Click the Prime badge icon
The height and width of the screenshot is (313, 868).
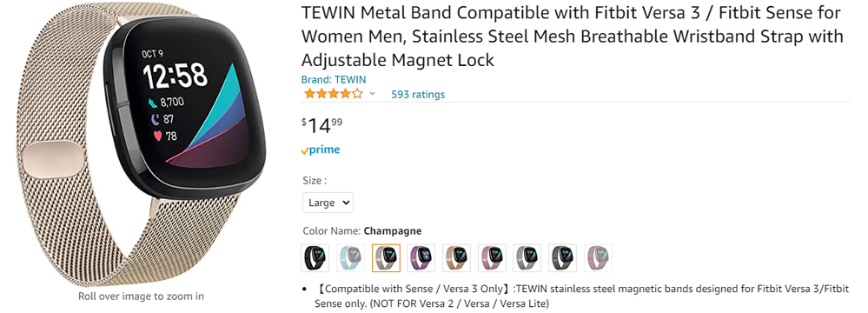(321, 150)
